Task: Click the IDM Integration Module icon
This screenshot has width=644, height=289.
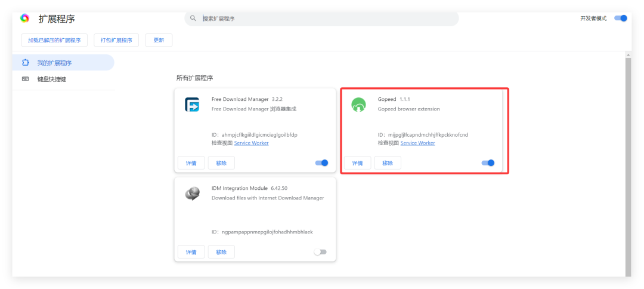Action: (x=192, y=193)
